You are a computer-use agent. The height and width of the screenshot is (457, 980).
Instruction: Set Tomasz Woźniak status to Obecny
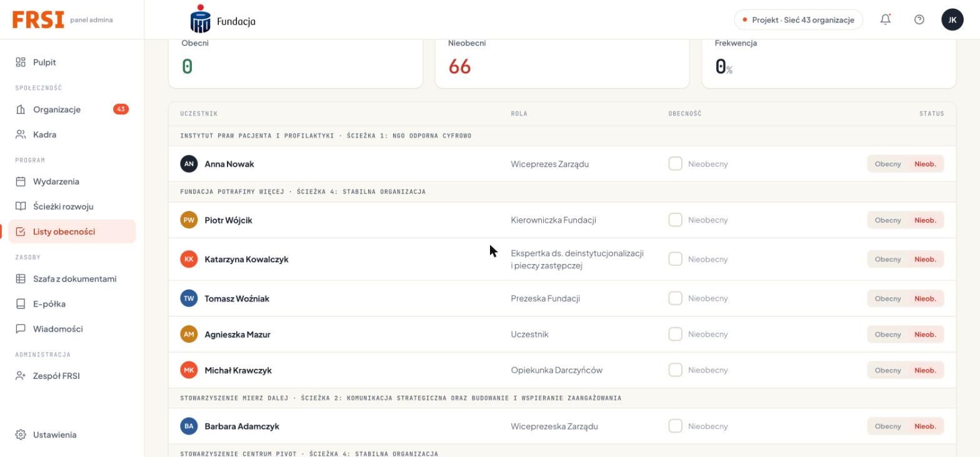(887, 298)
